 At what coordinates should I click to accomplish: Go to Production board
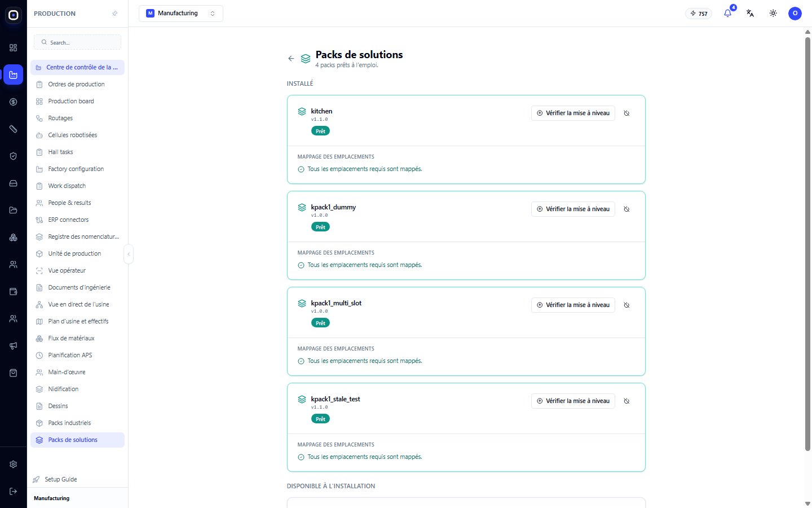77,101
